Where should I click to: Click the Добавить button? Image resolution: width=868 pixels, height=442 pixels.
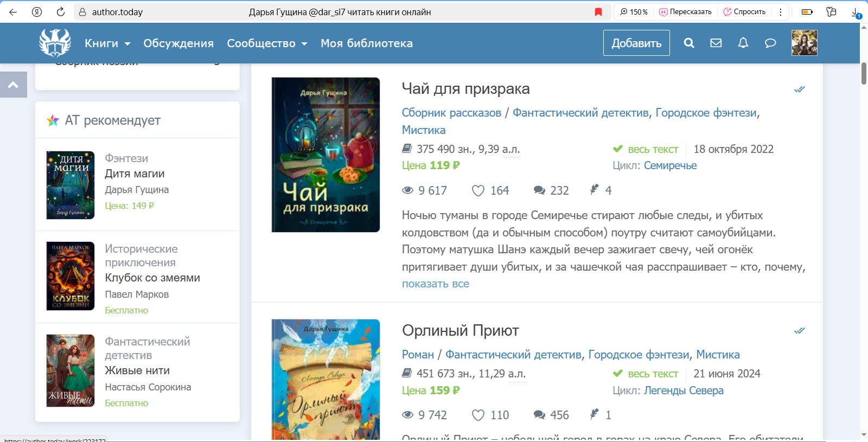click(x=636, y=43)
